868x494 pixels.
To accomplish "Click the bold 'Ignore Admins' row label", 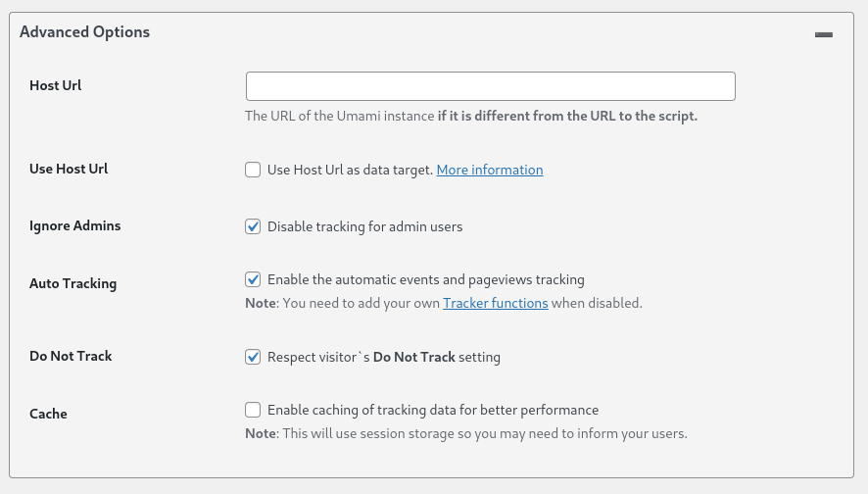I will tap(75, 225).
